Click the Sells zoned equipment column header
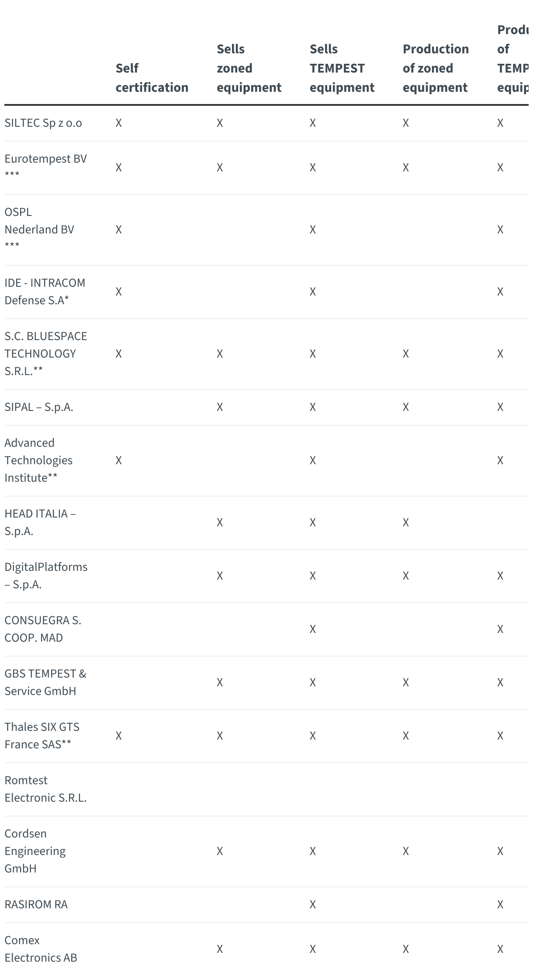Viewport: 533px width, 980px height. (249, 68)
